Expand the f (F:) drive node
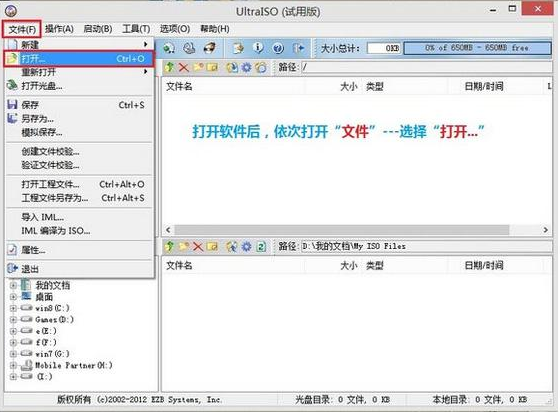Screen dimensions: 560x412 13,342
